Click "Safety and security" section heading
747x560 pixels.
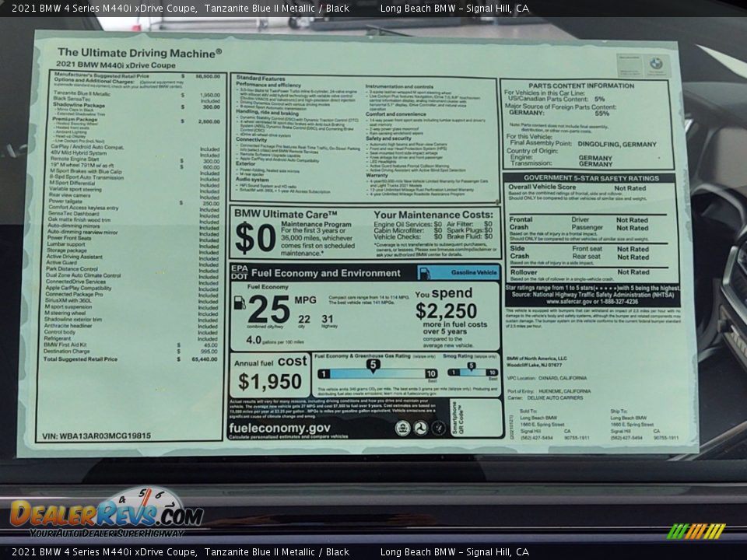(388, 138)
